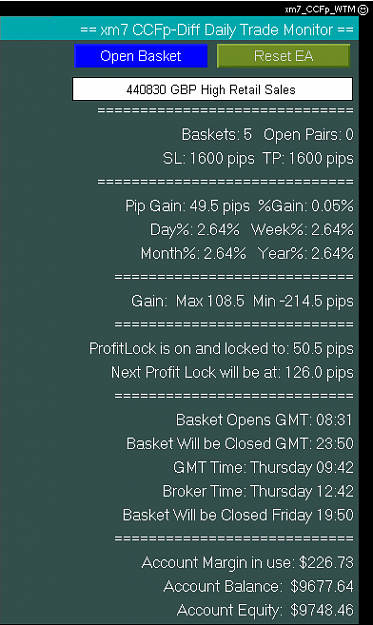Click the %Gain: 0.05% readout
This screenshot has width=373, height=625.
[x=306, y=206]
